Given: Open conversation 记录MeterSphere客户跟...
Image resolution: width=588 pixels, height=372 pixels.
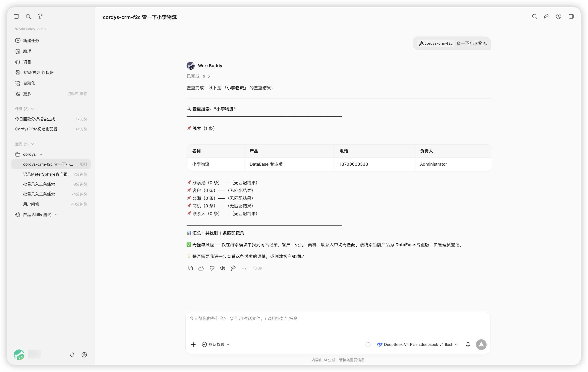Looking at the screenshot, I should [51, 174].
